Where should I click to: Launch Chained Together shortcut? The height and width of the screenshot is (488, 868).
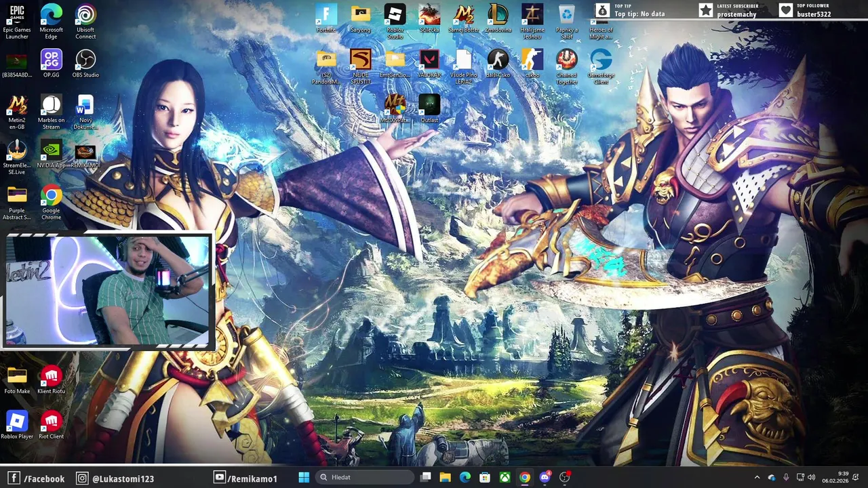pos(567,67)
